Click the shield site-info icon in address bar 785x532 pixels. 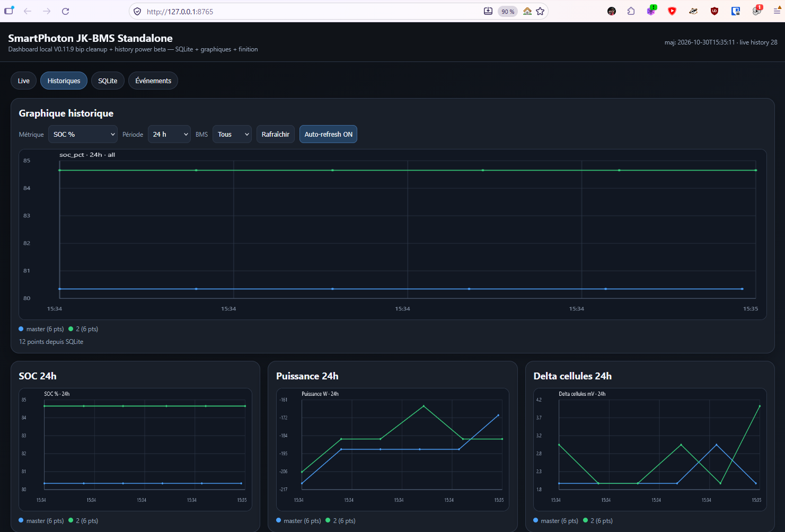coord(137,11)
